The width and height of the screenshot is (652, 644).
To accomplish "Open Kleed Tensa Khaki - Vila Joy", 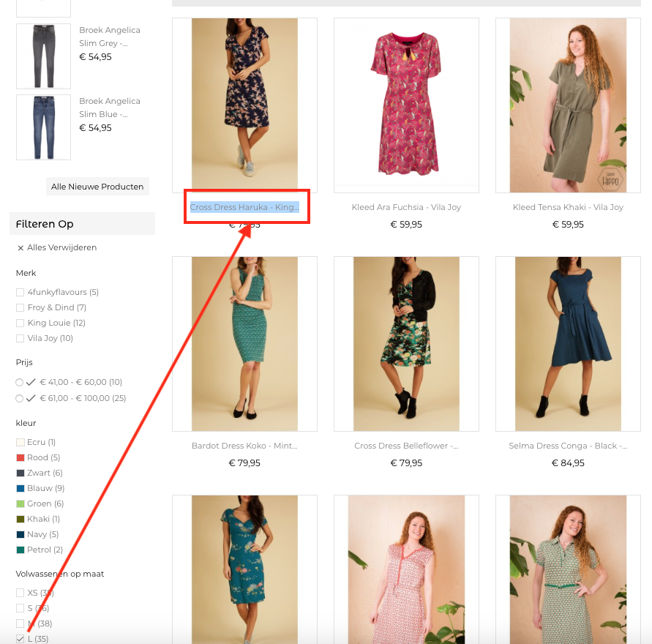I will [x=568, y=207].
